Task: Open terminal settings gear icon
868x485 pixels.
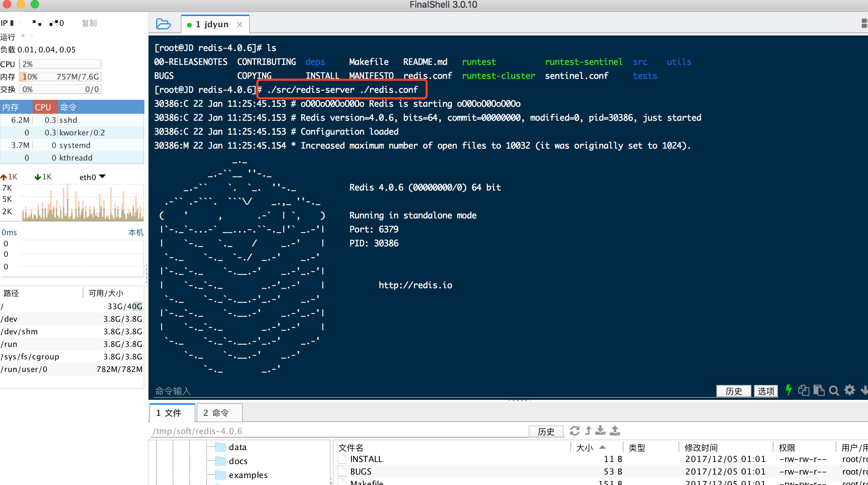Action: pos(849,390)
